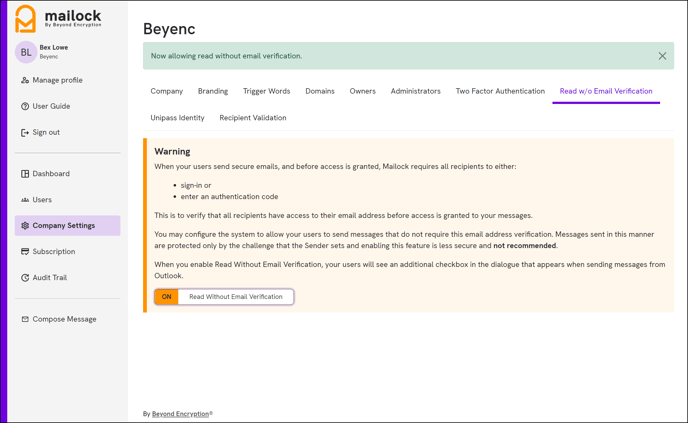The height and width of the screenshot is (423, 688).
Task: Click the 'sign-in or' bullet item
Action: [x=196, y=185]
